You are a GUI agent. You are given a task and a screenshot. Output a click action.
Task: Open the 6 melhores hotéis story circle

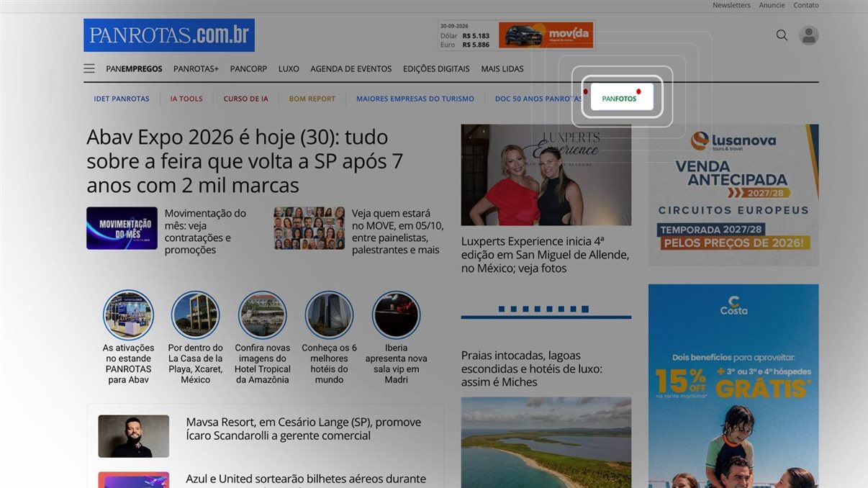[x=329, y=315]
